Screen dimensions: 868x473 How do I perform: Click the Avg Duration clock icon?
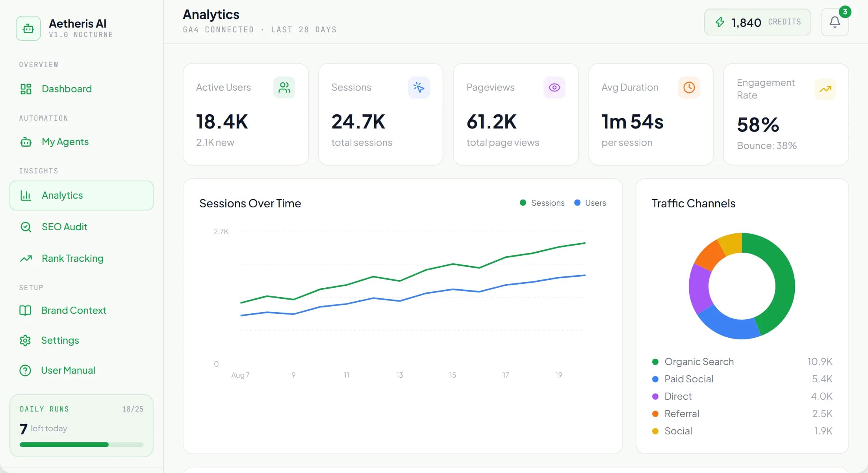pos(689,88)
